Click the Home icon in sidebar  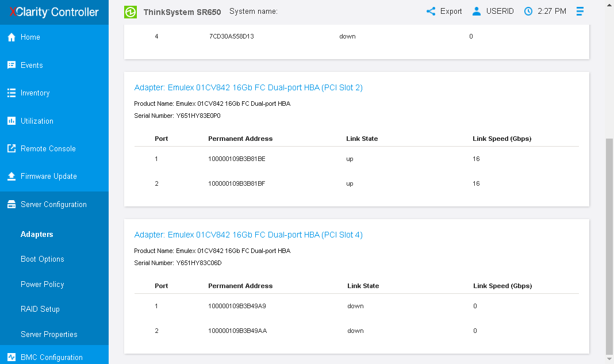[x=11, y=37]
